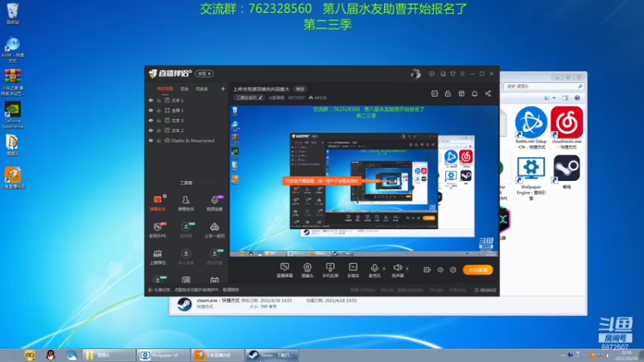Toggle the lock on the 全屏 1 source
This screenshot has width=644, height=362.
point(159,110)
